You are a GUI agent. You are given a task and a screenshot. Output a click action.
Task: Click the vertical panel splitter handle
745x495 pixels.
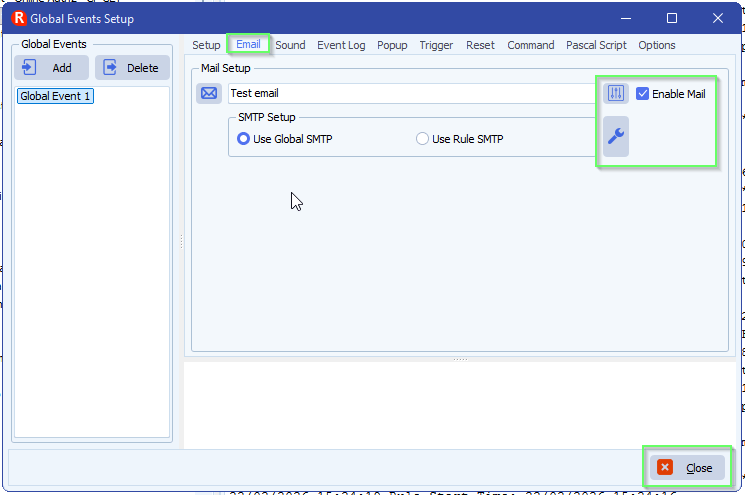(181, 242)
